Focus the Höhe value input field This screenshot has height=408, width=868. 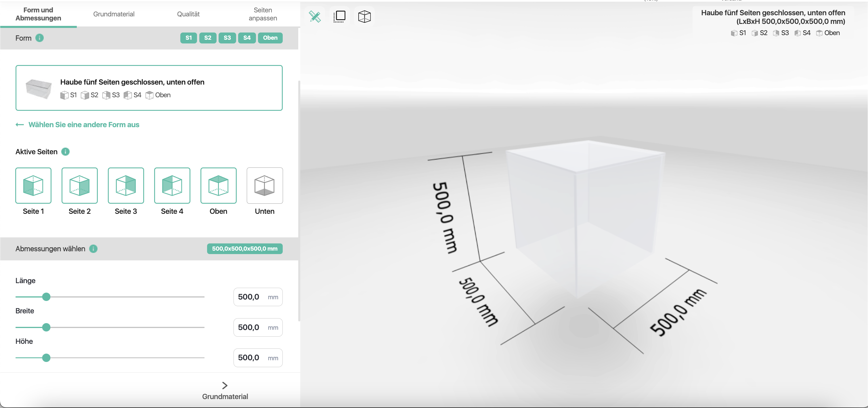pyautogui.click(x=258, y=358)
